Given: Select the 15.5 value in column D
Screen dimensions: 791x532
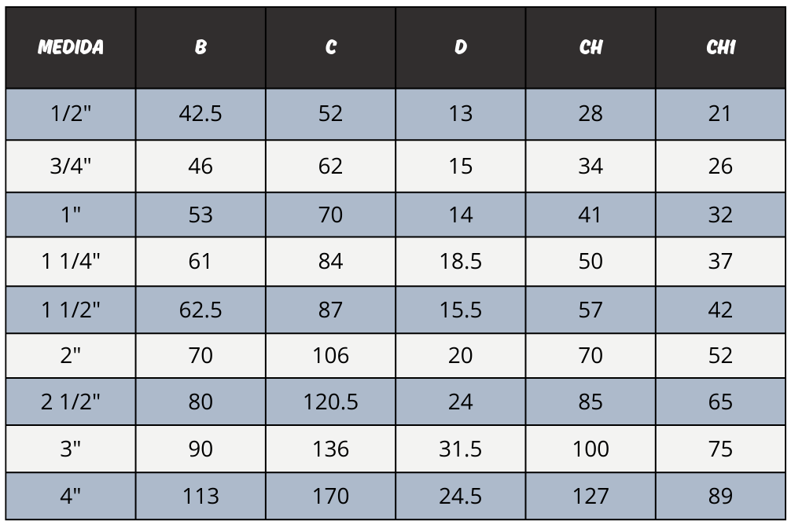Looking at the screenshot, I should pyautogui.click(x=461, y=310).
